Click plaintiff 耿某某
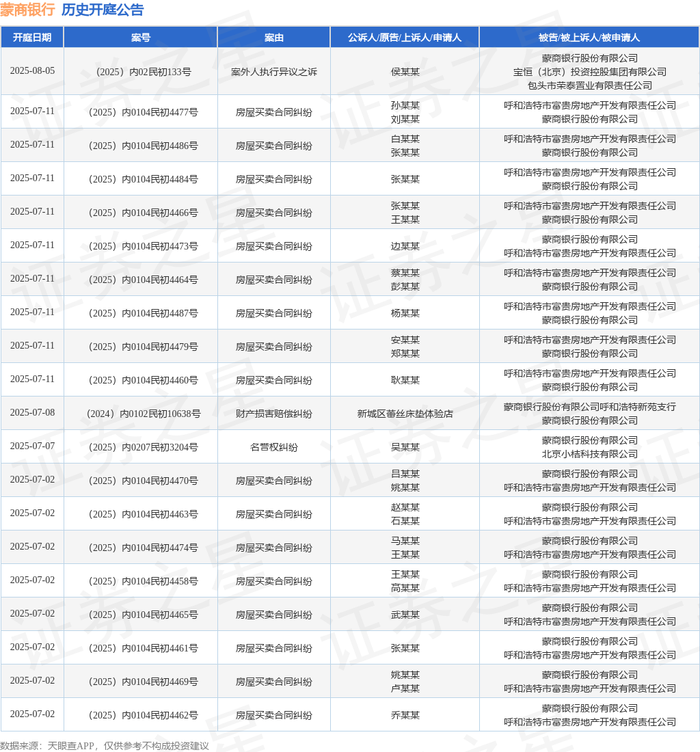Image resolution: width=700 pixels, height=752 pixels. coord(405,380)
